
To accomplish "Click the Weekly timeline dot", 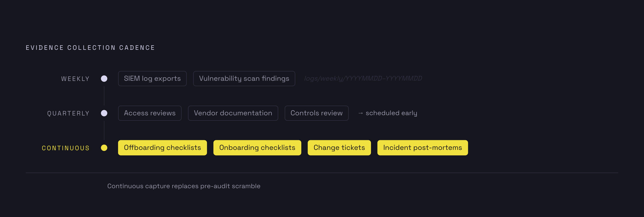I will [x=104, y=79].
